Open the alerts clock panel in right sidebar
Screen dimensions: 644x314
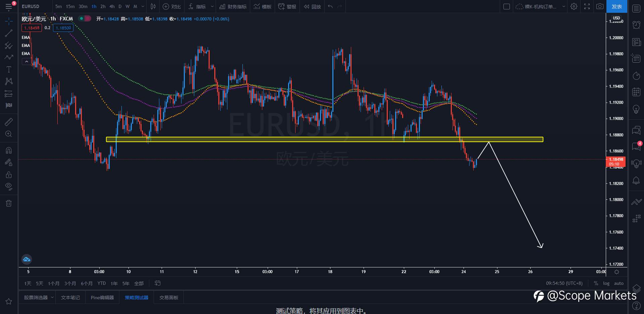point(636,25)
